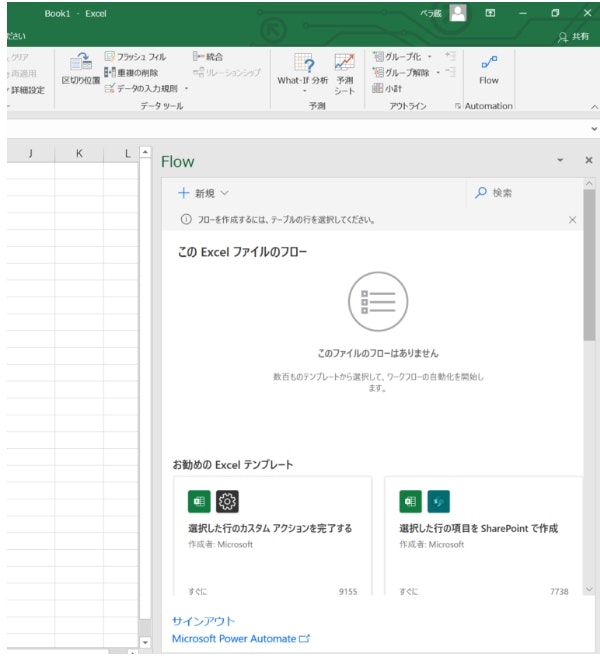Open the アウトライン dialog launcher
This screenshot has height=666, width=600.
457,106
